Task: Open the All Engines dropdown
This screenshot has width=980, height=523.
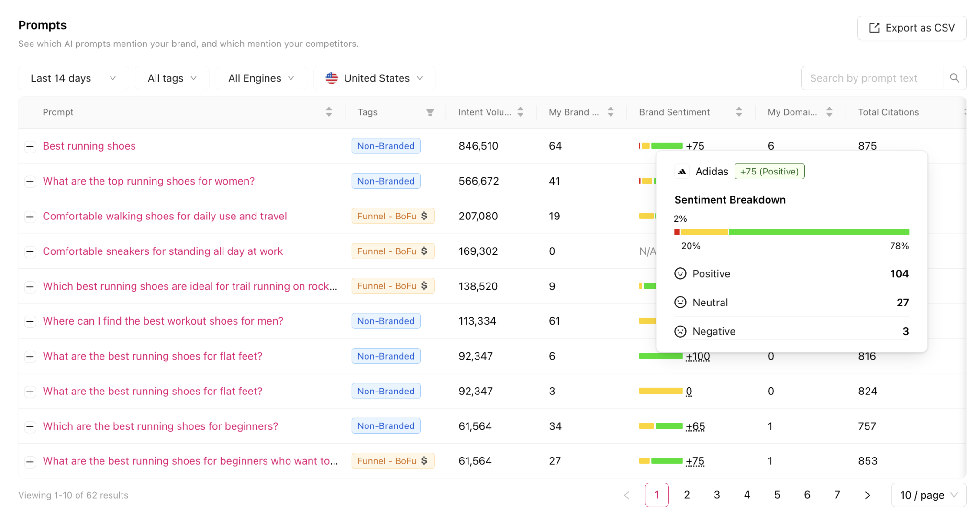Action: click(261, 78)
